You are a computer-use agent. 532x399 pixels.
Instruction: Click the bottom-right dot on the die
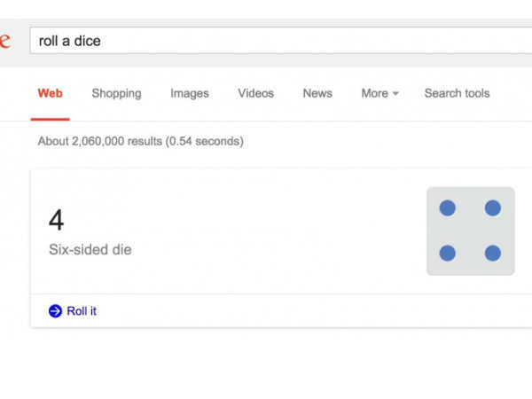tap(492, 253)
